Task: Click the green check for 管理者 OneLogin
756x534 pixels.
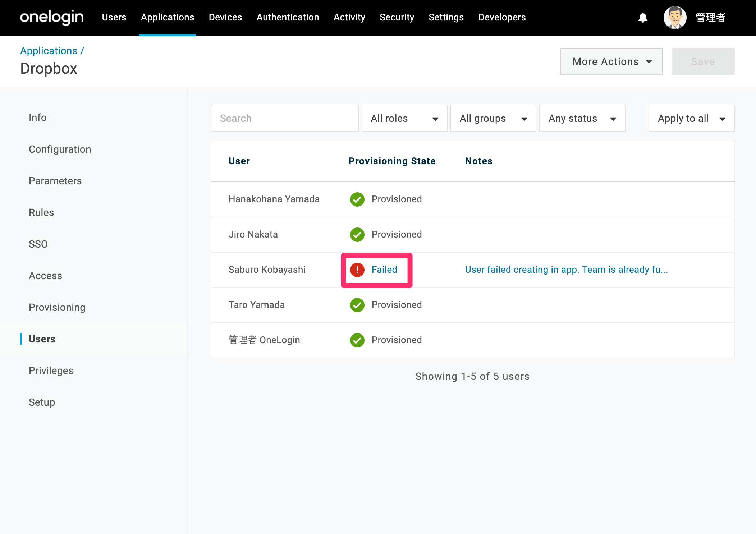Action: coord(357,340)
